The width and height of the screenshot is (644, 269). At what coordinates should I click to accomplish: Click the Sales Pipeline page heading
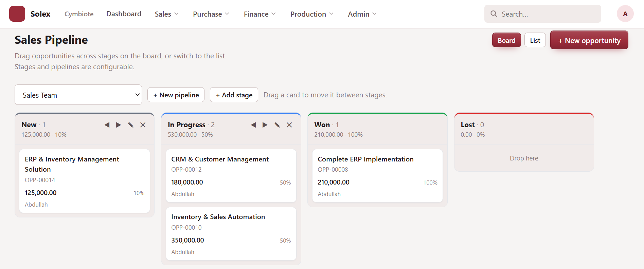tap(51, 40)
